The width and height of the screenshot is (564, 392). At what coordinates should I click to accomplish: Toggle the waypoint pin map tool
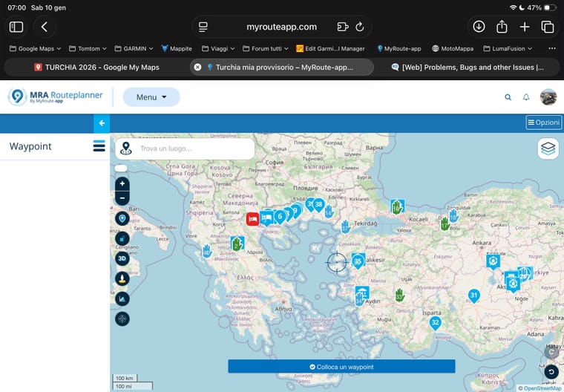(x=122, y=218)
